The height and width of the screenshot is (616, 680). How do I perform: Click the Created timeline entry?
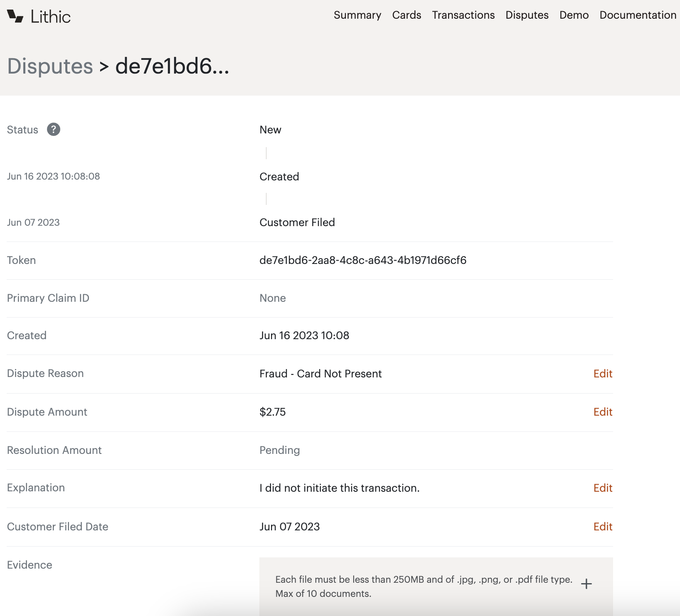(279, 176)
